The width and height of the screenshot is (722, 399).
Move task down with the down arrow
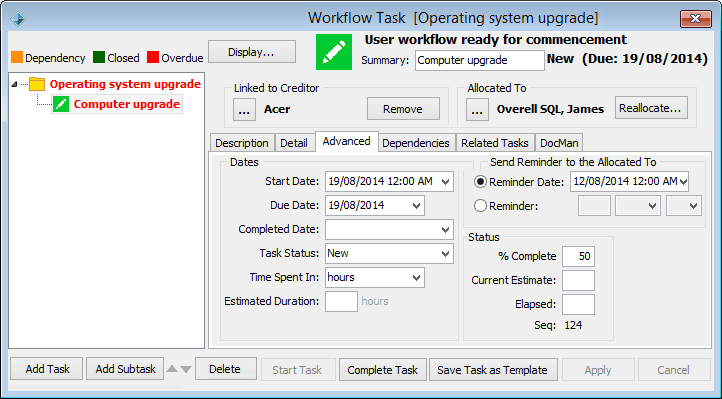[186, 369]
